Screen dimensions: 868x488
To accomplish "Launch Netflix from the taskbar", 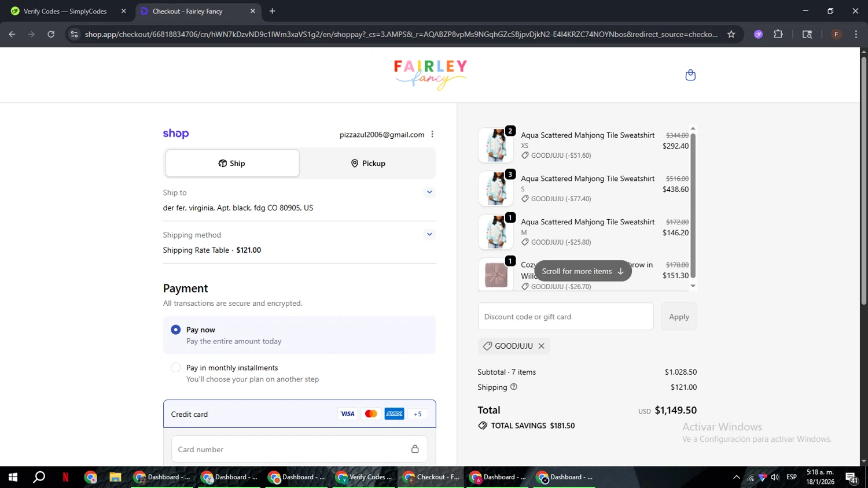I will point(65,477).
